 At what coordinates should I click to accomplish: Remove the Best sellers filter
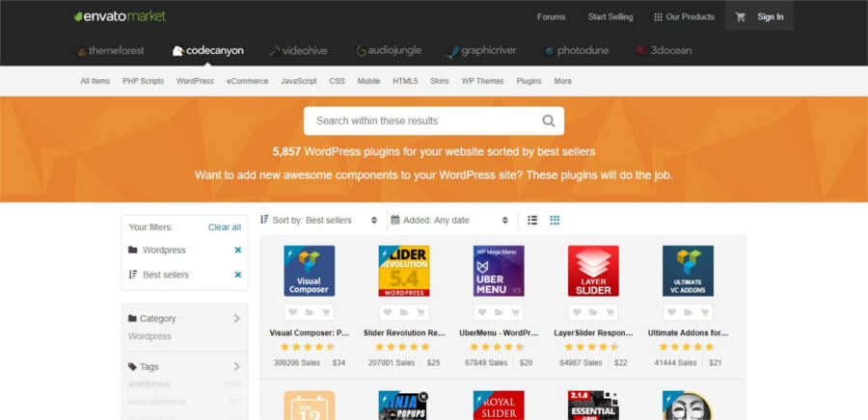click(x=237, y=276)
